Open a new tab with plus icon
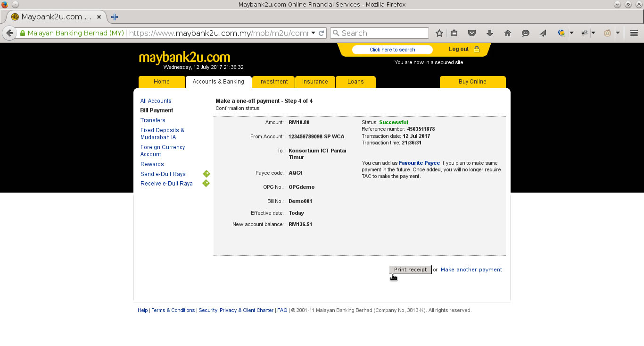The height and width of the screenshot is (346, 644). (x=114, y=17)
